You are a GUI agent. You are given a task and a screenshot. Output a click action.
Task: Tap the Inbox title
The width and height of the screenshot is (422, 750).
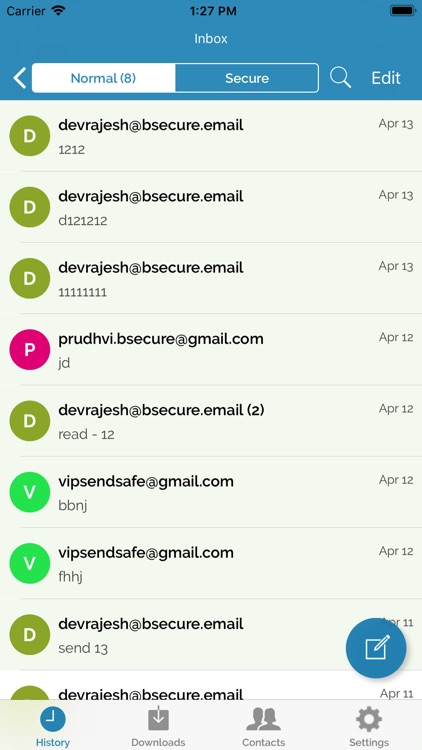[x=211, y=39]
